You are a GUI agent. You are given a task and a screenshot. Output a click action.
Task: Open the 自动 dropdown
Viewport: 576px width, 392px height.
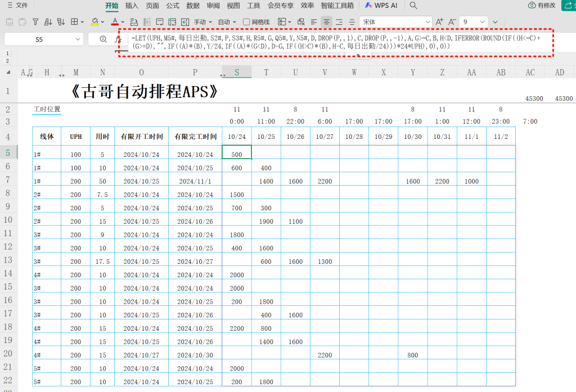point(227,22)
